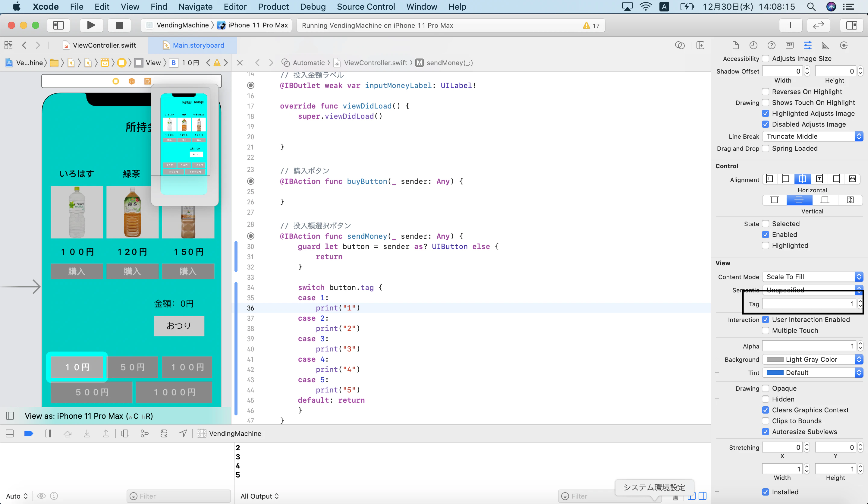
Task: Toggle the Inspectors panel icon
Action: tap(851, 25)
